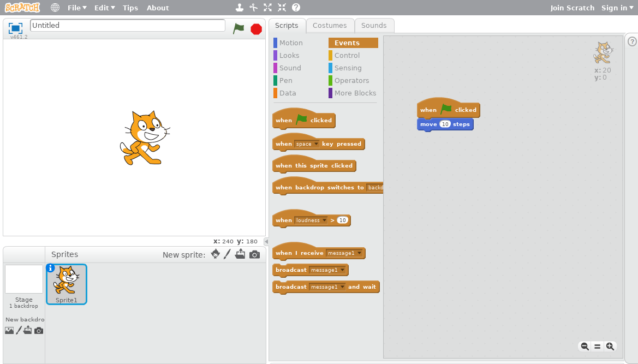The height and width of the screenshot is (364, 638).
Task: Open backdrop dropdown in backdrop switches block
Action: [x=375, y=188]
